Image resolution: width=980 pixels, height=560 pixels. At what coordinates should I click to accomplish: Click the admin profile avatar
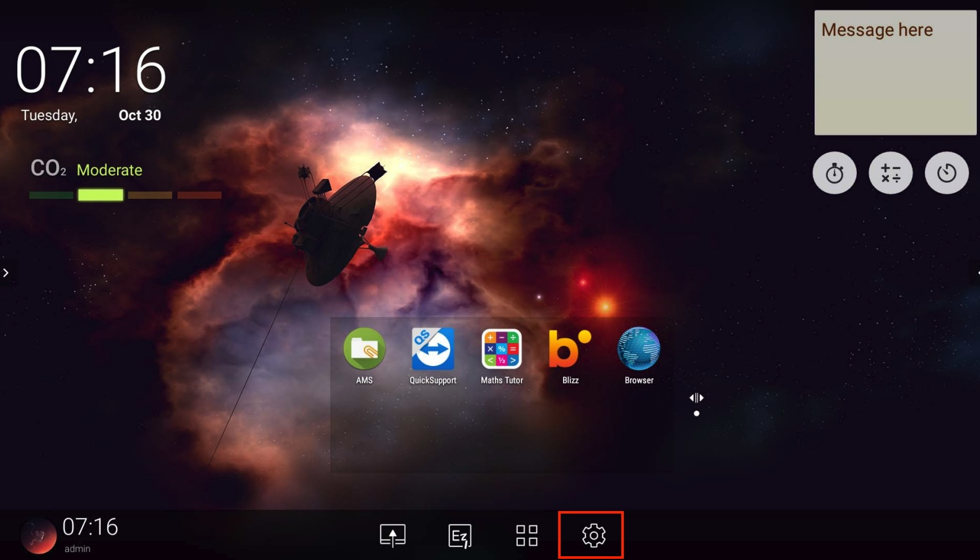pos(38,536)
